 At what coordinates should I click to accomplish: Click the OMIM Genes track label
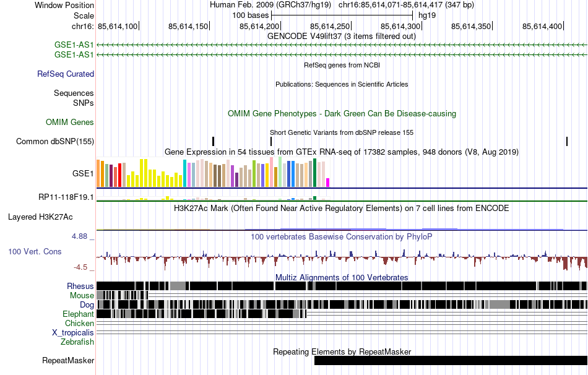point(70,123)
